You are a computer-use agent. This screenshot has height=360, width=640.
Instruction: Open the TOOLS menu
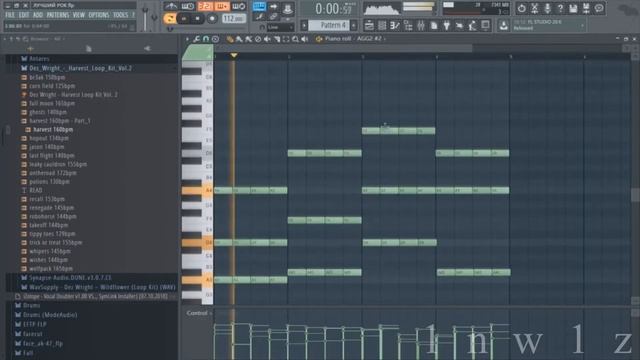(121, 15)
